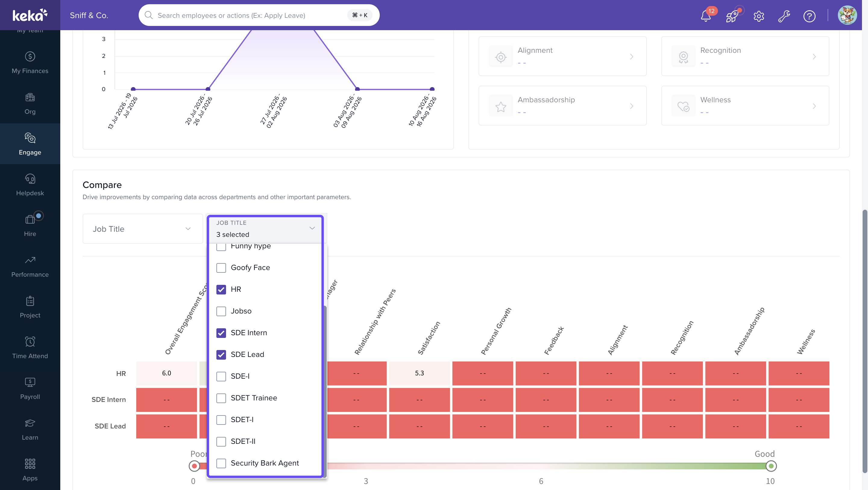Open the help question mark icon
The height and width of the screenshot is (490, 868).
[x=809, y=16]
